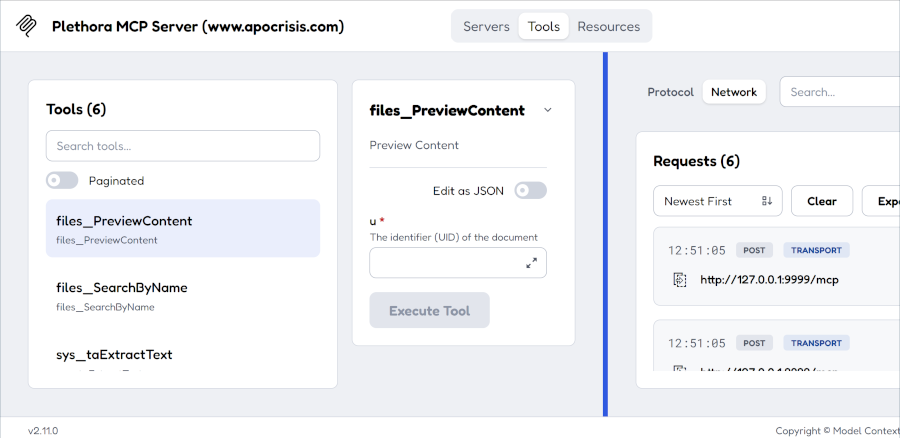The image size is (900, 438).
Task: Click the first http://127.0.0.1:9999/mcp URL
Action: [769, 280]
